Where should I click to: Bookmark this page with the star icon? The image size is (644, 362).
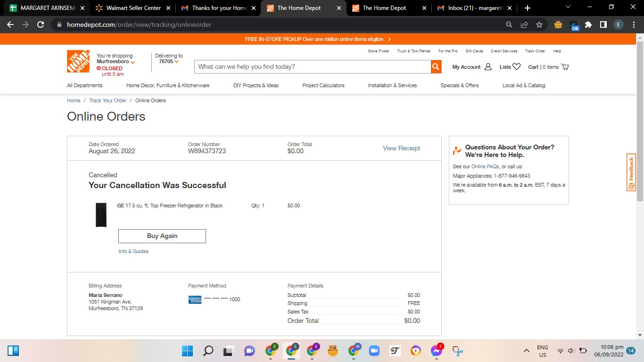point(539,25)
